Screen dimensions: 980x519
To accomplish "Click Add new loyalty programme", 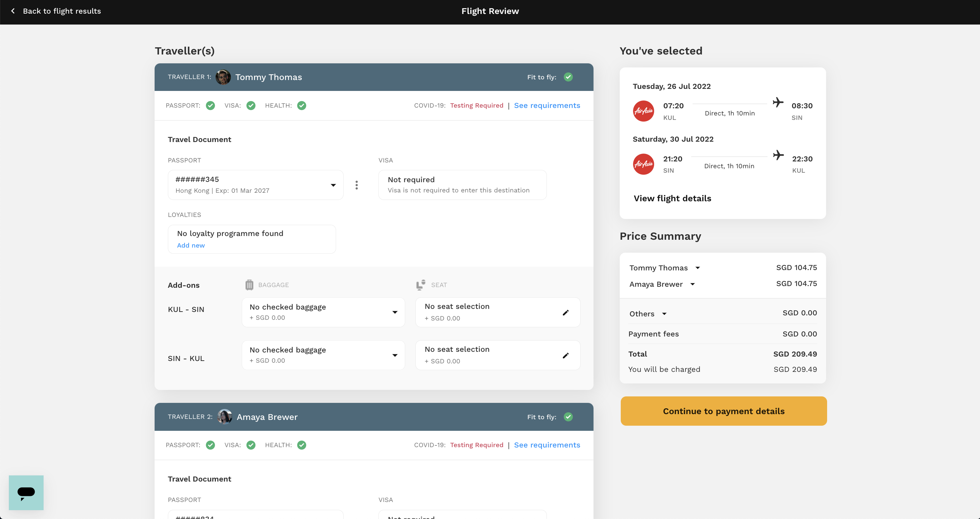I will coord(191,246).
